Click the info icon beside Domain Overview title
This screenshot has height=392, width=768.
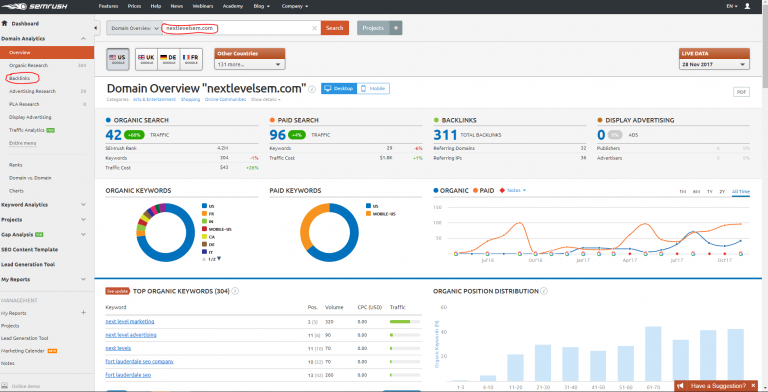click(x=312, y=89)
